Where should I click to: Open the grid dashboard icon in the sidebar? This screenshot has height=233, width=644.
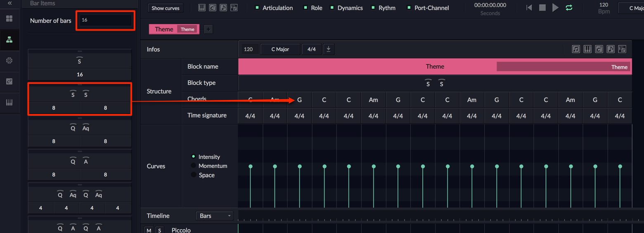coord(9,19)
